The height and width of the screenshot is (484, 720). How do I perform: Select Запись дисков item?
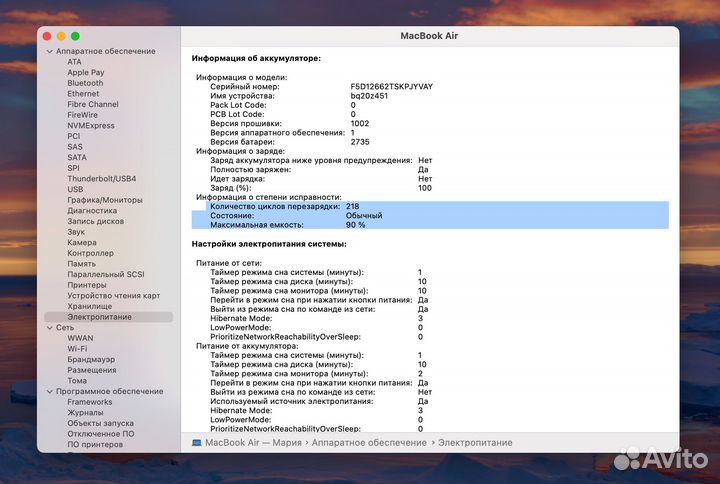tap(96, 221)
